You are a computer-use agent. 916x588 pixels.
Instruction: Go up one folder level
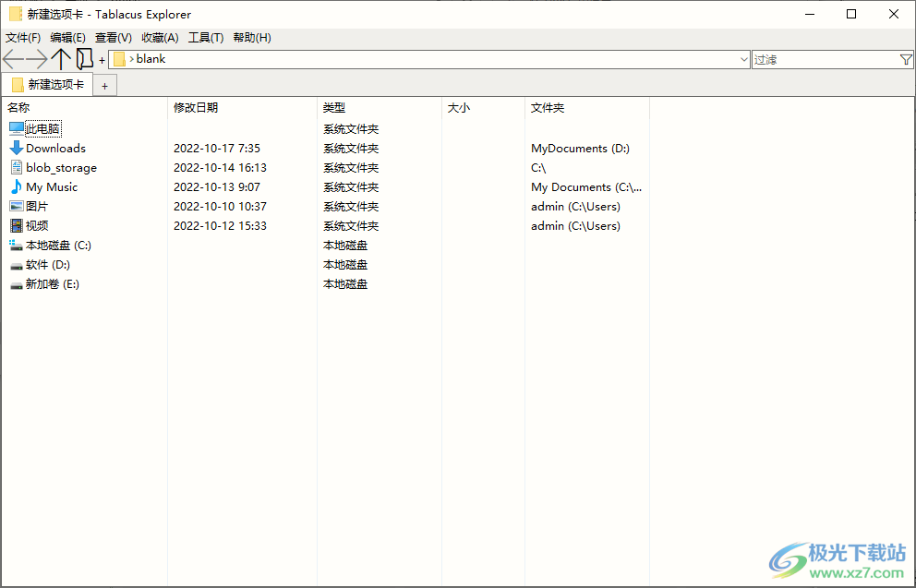(x=61, y=59)
